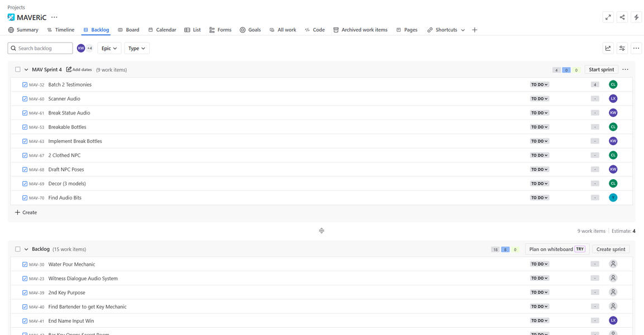The height and width of the screenshot is (335, 644).
Task: Click the Add dates pencil icon
Action: 69,70
